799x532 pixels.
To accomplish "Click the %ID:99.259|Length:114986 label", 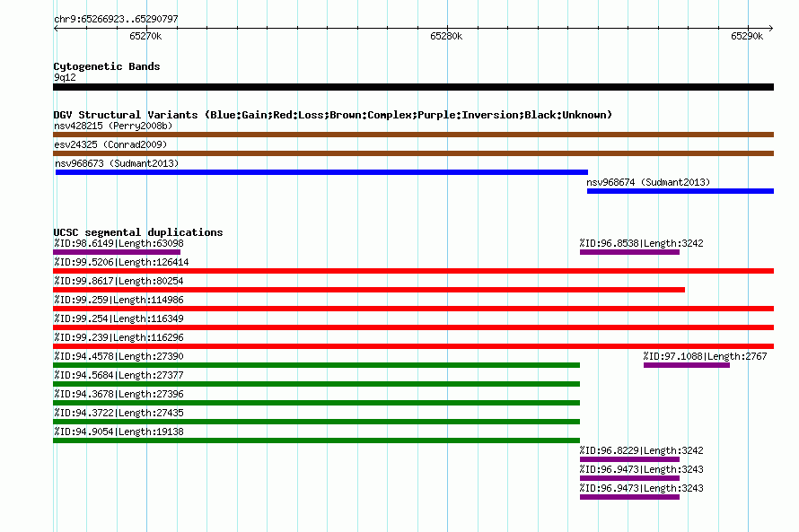I will tap(119, 300).
